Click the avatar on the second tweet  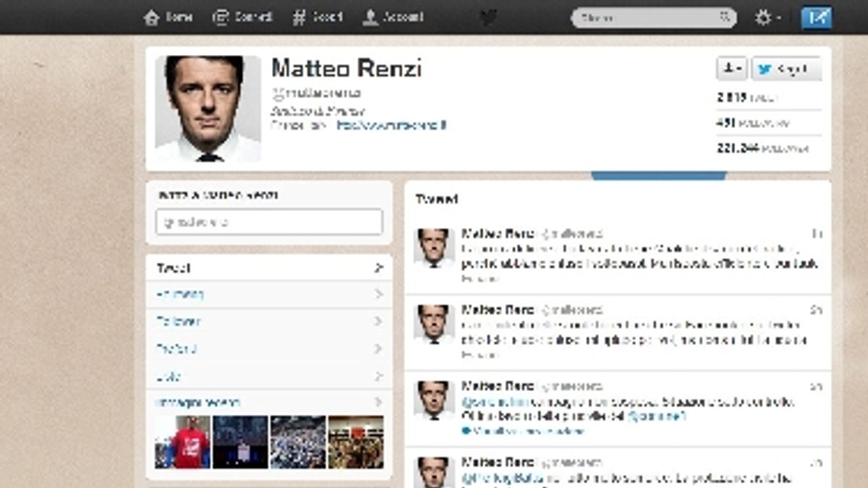click(434, 325)
